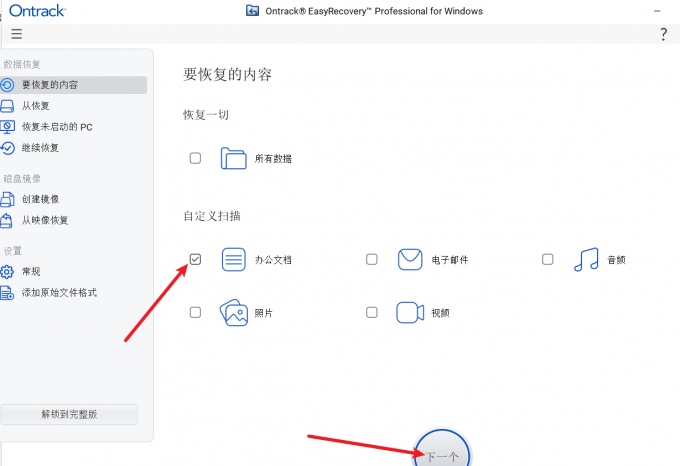Click the 要恢复的内容 page heading
The height and width of the screenshot is (466, 680).
pyautogui.click(x=227, y=75)
